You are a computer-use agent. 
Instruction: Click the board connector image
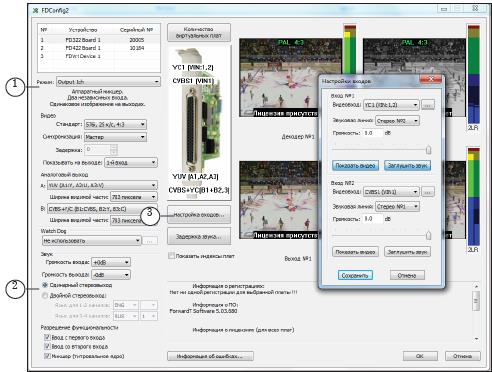pyautogui.click(x=199, y=123)
